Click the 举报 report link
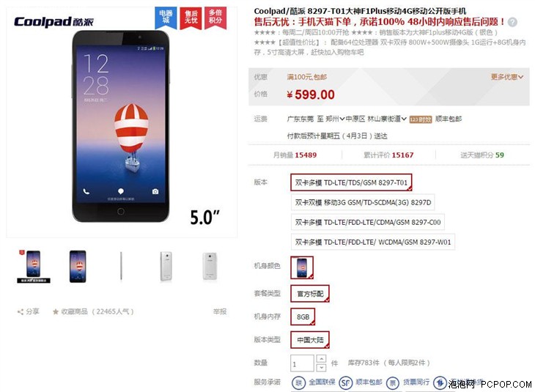 220,311
